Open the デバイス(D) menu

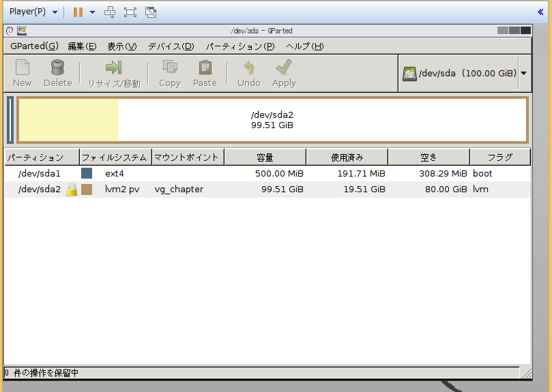pos(171,46)
